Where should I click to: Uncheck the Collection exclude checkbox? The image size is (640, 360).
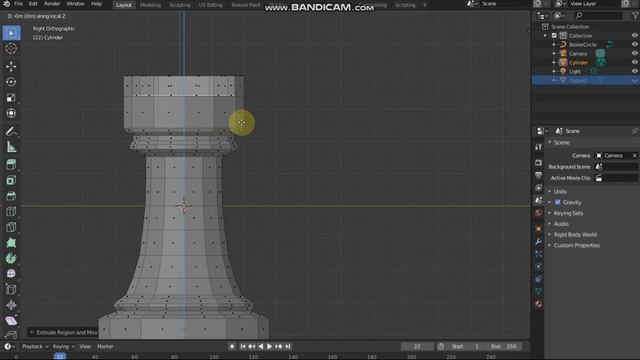[554, 36]
